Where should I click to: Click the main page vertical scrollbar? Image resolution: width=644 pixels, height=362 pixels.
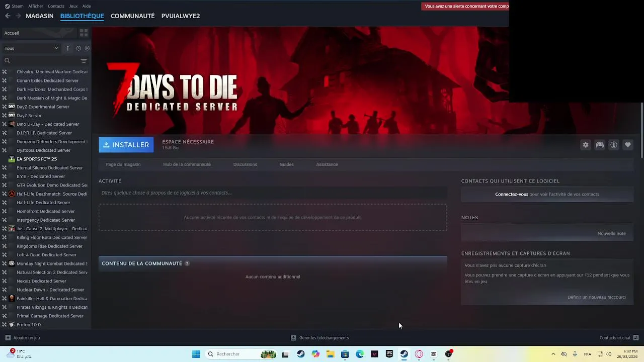coord(642,131)
